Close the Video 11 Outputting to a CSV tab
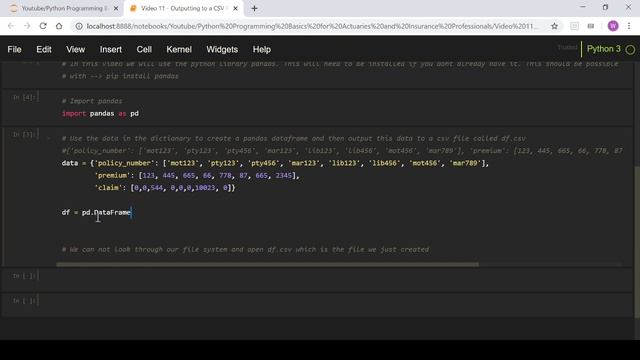 pyautogui.click(x=236, y=8)
